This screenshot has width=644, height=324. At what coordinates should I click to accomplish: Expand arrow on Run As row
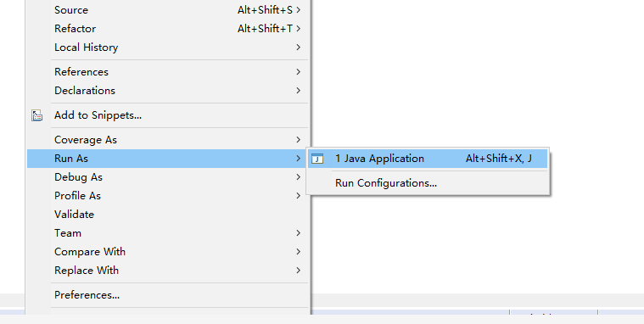click(x=299, y=159)
